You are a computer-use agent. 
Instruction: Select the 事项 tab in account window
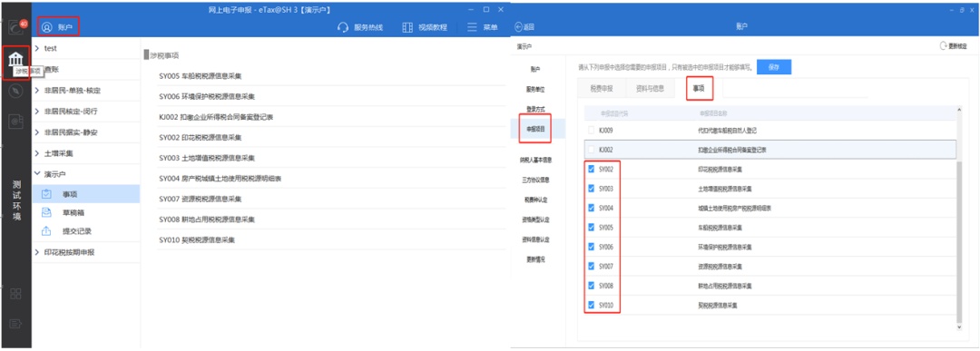pyautogui.click(x=699, y=88)
